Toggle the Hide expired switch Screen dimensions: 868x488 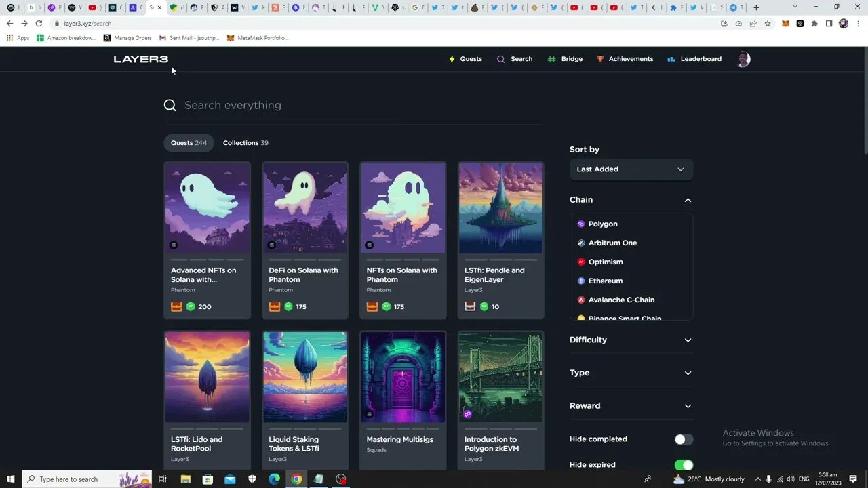tap(684, 465)
